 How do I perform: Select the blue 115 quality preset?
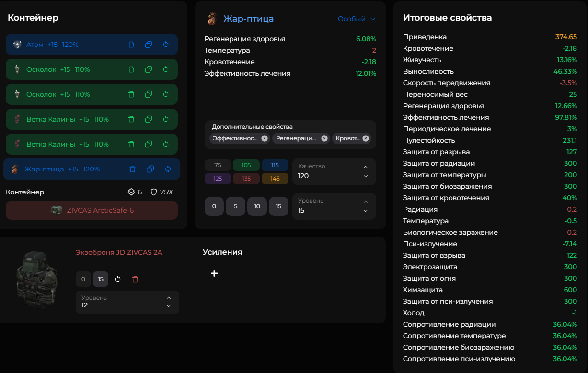275,165
